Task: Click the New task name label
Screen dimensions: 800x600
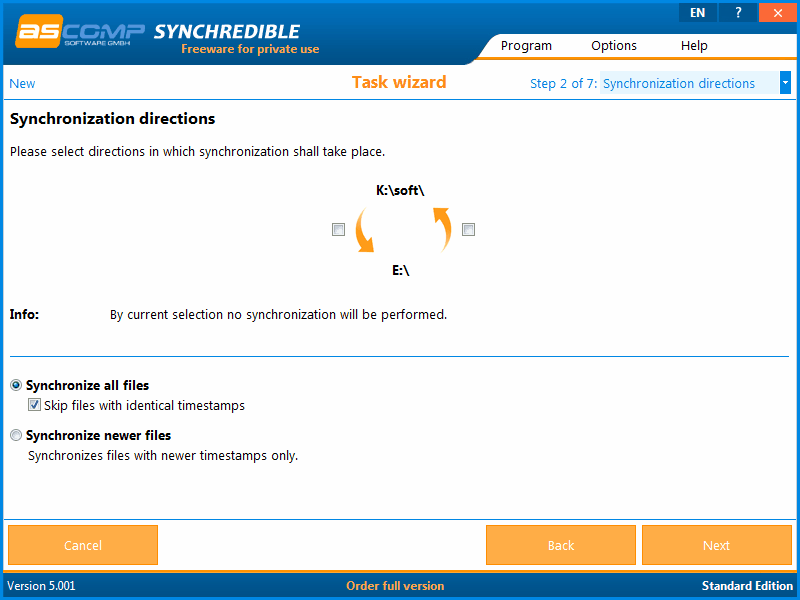Action: (22, 84)
